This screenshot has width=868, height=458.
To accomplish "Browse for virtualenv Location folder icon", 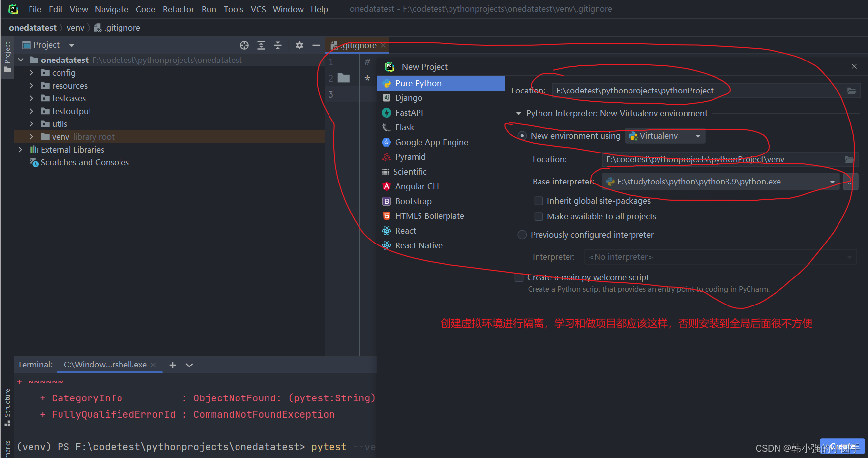I will pyautogui.click(x=849, y=159).
